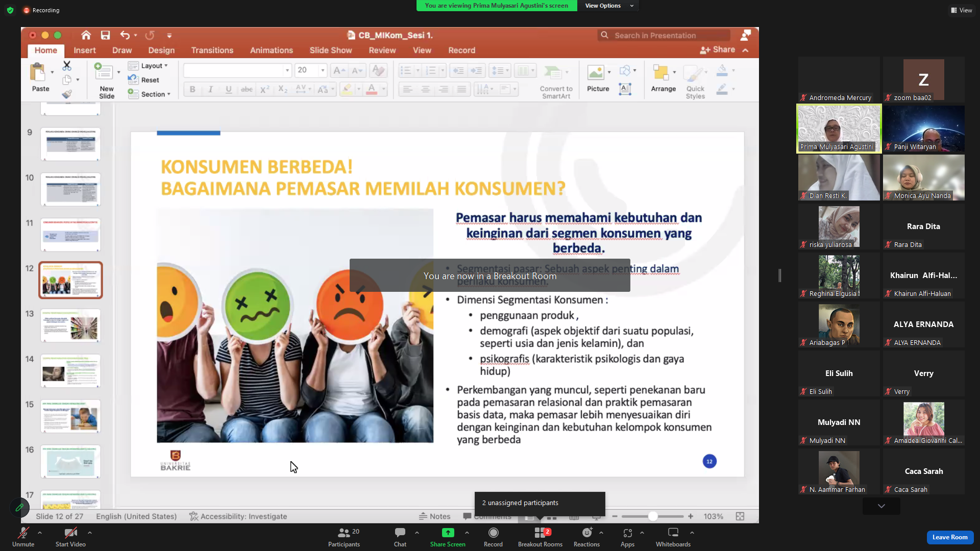The image size is (980, 551).
Task: Open the Transitions ribbon tab
Action: pyautogui.click(x=212, y=50)
